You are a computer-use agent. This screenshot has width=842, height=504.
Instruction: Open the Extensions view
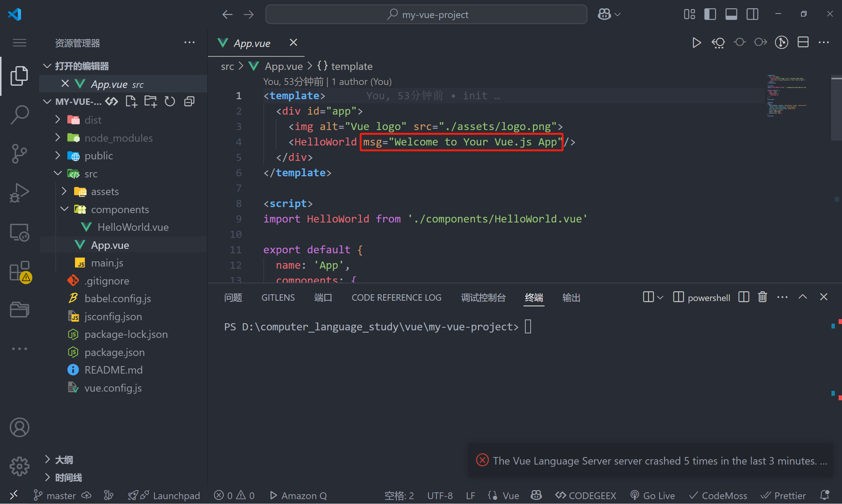[19, 271]
